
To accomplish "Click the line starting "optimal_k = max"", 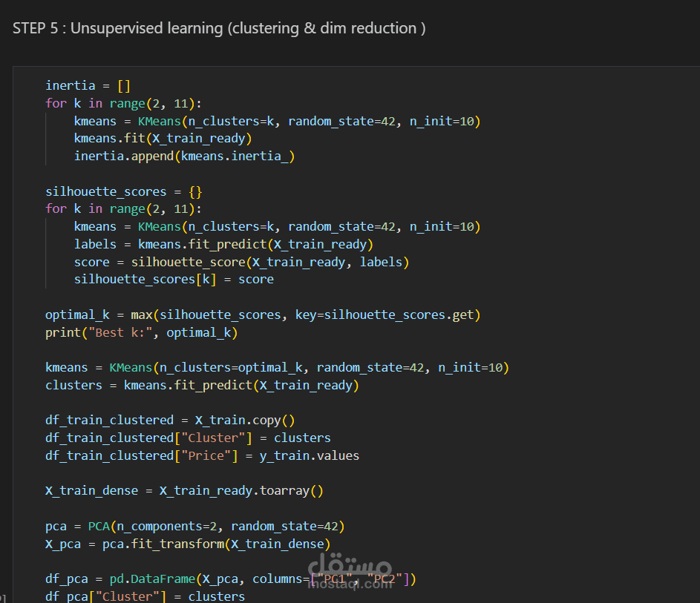I will (x=263, y=315).
